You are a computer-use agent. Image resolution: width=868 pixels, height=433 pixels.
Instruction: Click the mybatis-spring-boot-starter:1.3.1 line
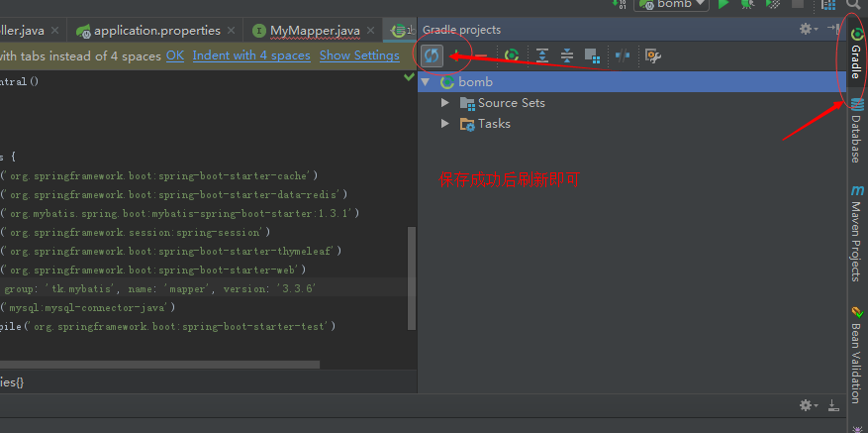tap(180, 213)
